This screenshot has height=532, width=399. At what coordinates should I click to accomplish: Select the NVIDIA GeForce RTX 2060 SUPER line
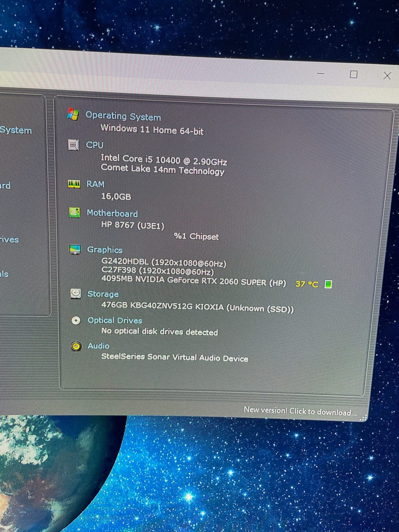point(194,281)
